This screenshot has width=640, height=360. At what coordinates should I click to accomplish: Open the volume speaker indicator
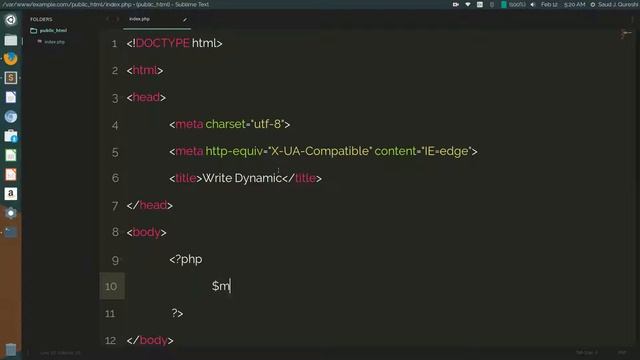(533, 4)
